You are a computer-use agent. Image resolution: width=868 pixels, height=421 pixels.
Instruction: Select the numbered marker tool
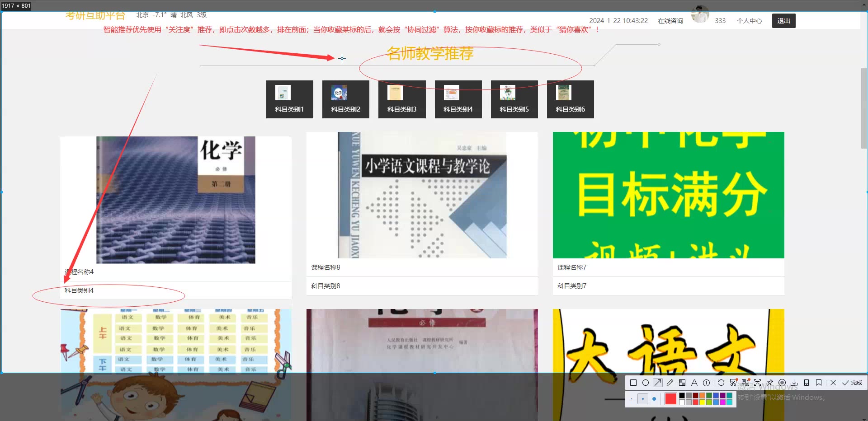[706, 383]
